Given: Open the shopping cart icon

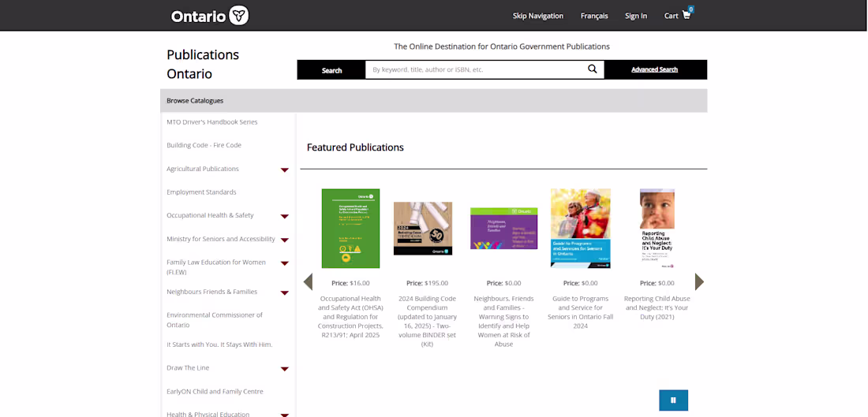Looking at the screenshot, I should click(x=687, y=16).
